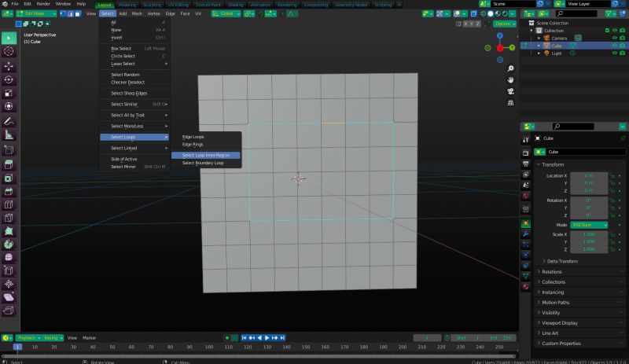Viewport: 629px width, 364px height.
Task: Switch to solid viewport shading
Action: click(x=491, y=13)
